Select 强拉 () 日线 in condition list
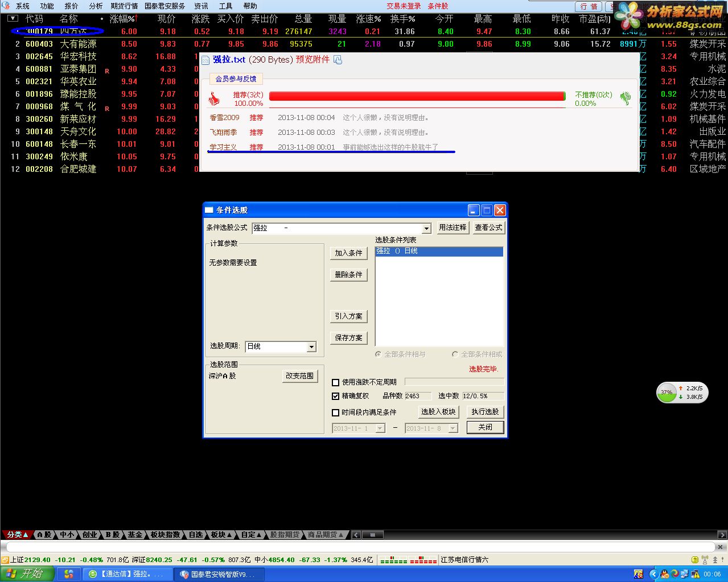The image size is (728, 582). [439, 251]
